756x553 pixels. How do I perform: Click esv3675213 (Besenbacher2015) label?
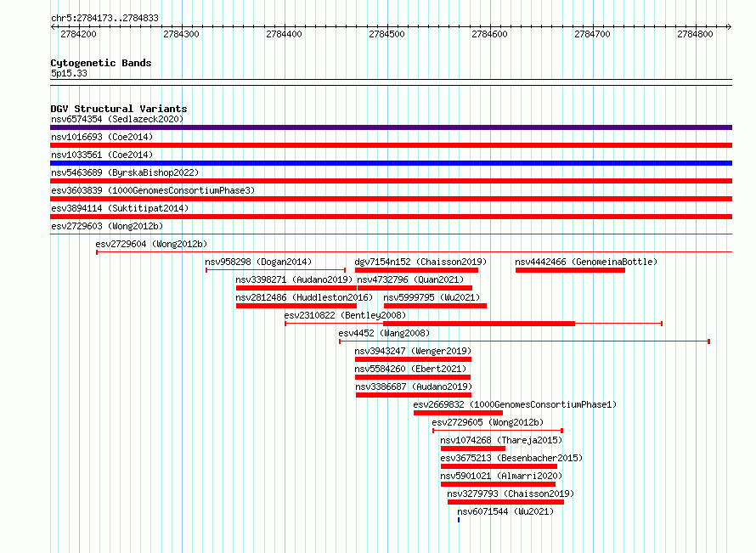click(x=511, y=458)
